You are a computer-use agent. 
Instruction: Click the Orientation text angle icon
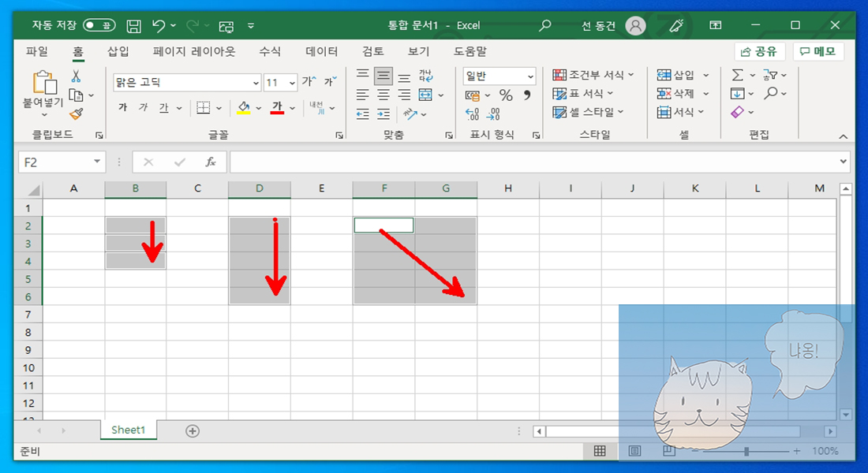pos(410,114)
